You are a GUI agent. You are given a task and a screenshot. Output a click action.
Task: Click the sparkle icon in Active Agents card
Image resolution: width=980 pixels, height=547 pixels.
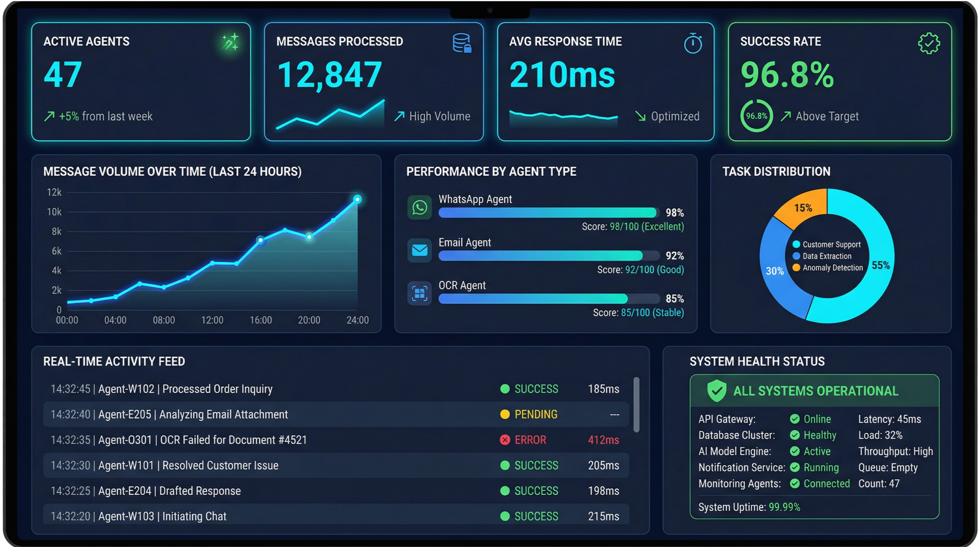click(230, 42)
